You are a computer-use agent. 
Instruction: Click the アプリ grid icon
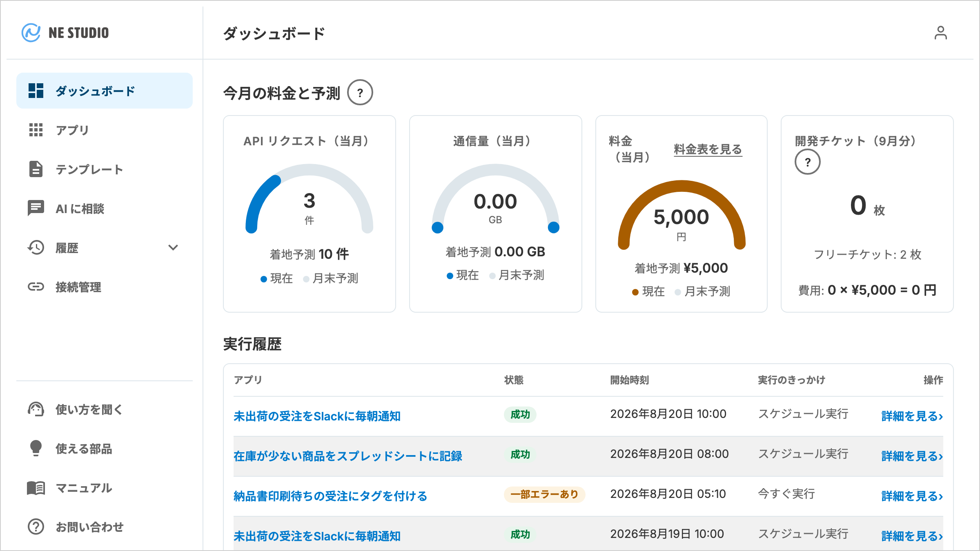click(x=36, y=130)
